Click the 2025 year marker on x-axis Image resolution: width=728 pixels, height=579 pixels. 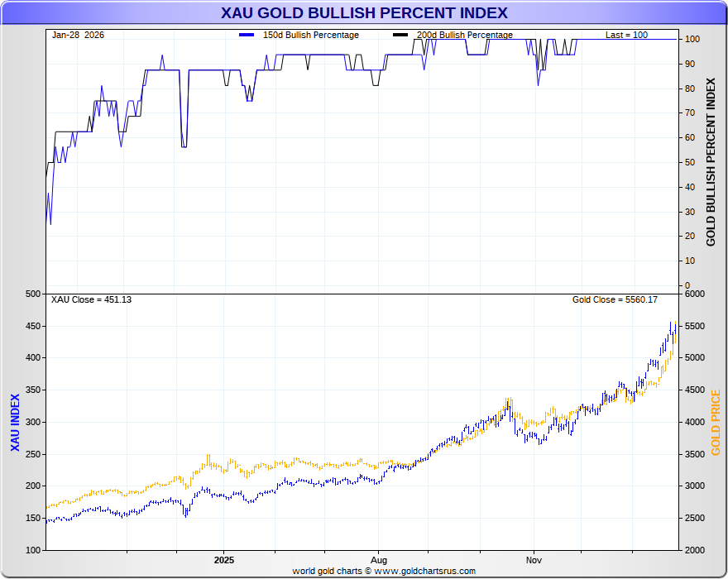224,560
